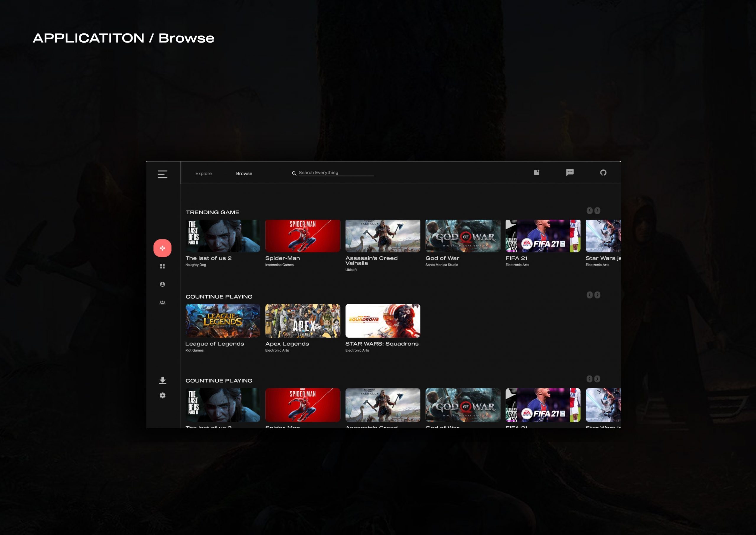Next arrow above League of Legends row
This screenshot has width=756, height=535.
click(x=597, y=295)
